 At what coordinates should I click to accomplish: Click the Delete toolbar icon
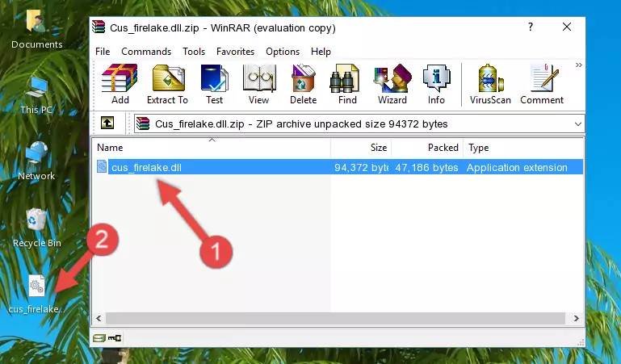point(303,84)
